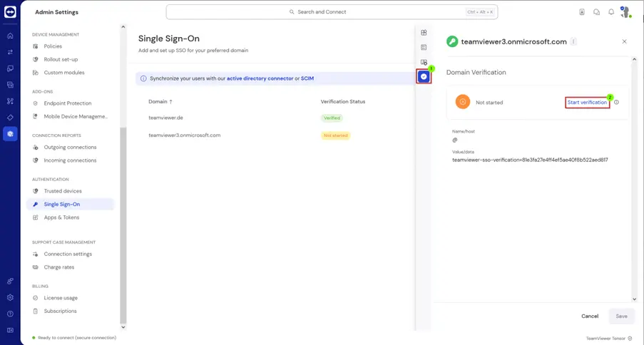Viewport: 644px width, 345px height.
Task: Open the Settings gear icon in the left rail
Action: click(10, 297)
